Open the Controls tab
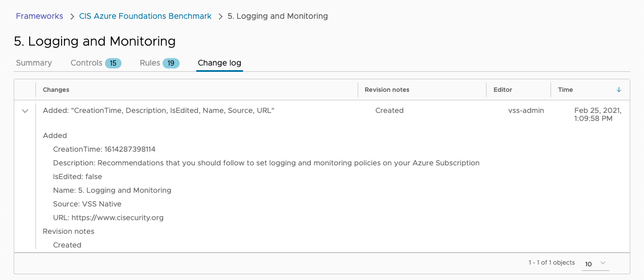This screenshot has height=280, width=644. pyautogui.click(x=86, y=63)
